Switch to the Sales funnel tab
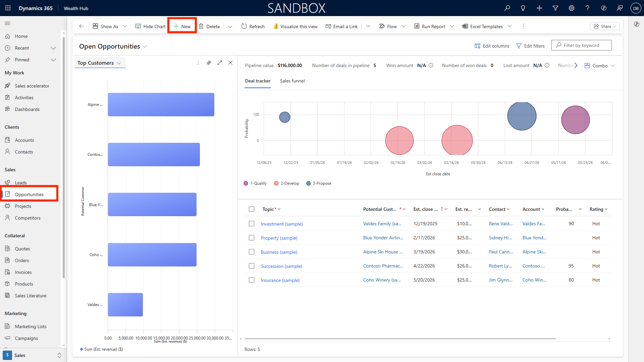The width and height of the screenshot is (644, 362). tap(292, 81)
